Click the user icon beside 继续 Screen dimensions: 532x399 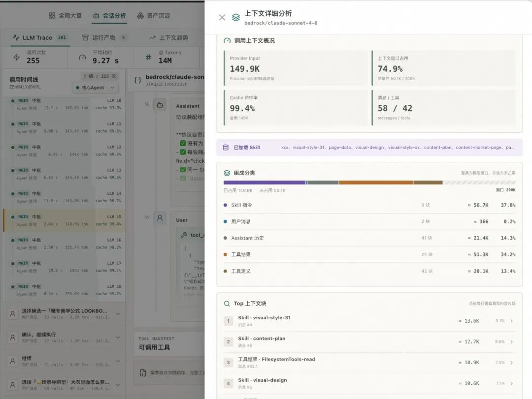tap(12, 362)
